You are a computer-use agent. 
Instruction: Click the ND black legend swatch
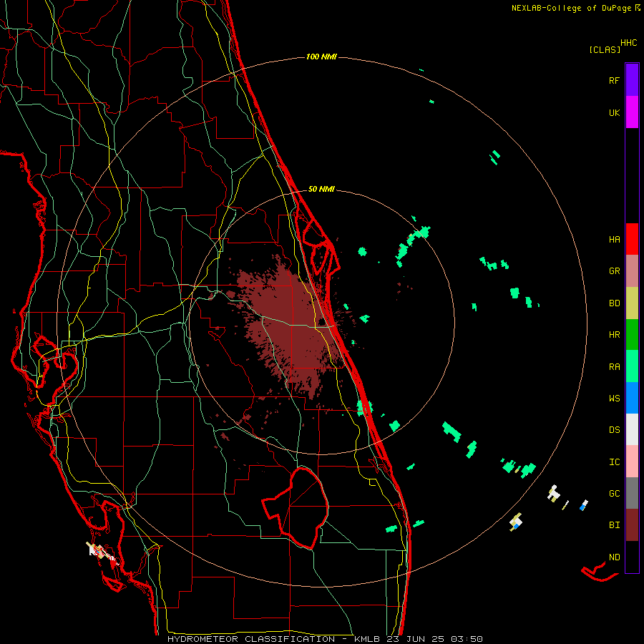pos(632,557)
